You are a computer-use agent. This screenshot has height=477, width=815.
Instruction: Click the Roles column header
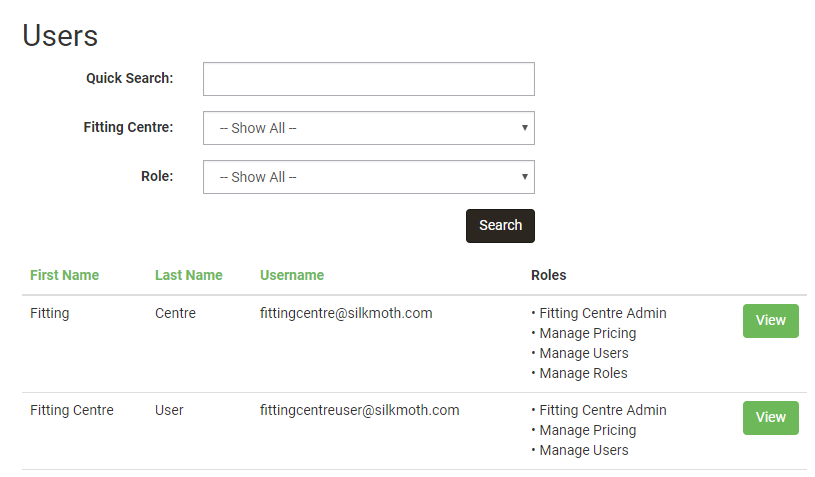pos(548,275)
